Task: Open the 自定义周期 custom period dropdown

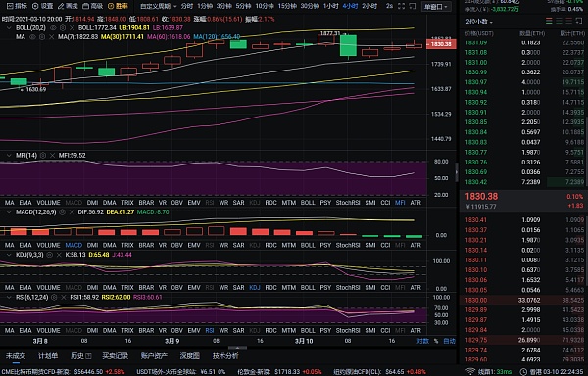Action: (x=158, y=6)
